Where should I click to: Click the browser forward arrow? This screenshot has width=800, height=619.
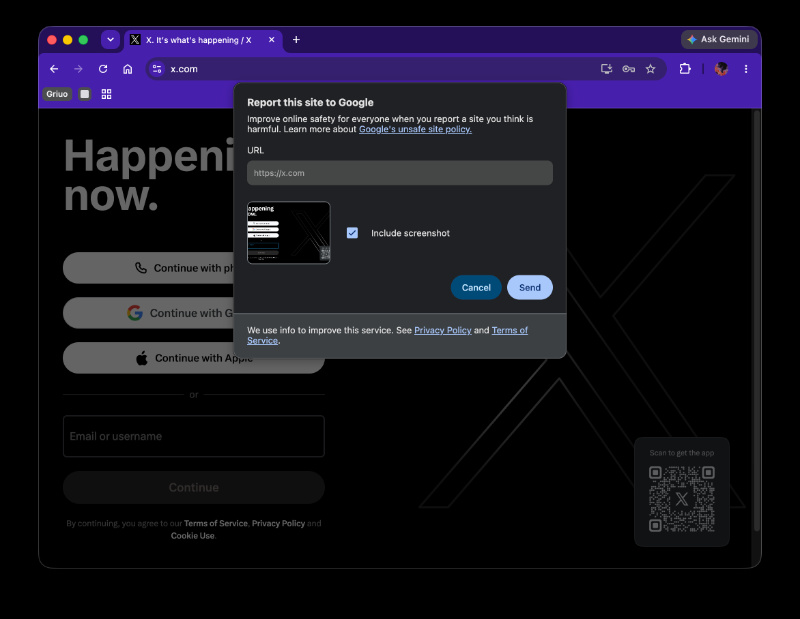(78, 69)
